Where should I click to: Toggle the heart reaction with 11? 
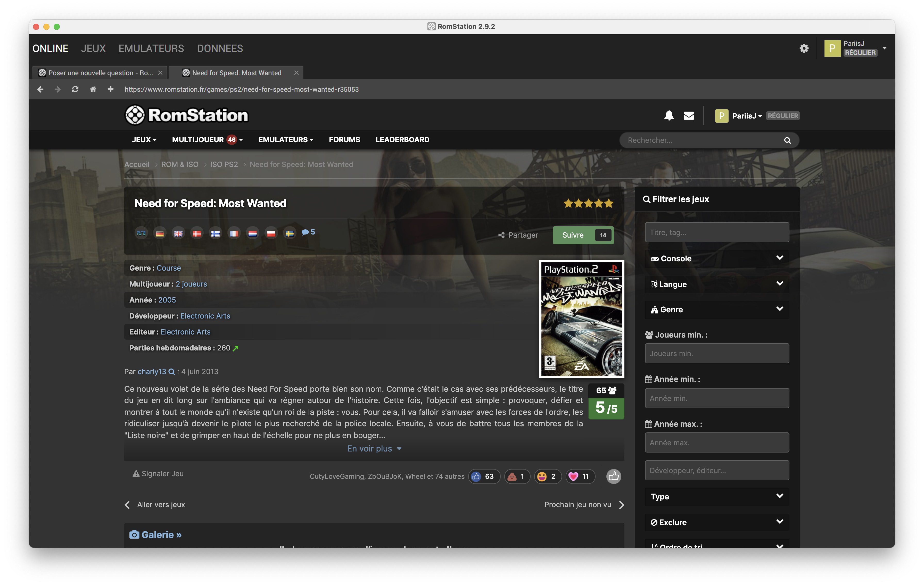point(580,476)
